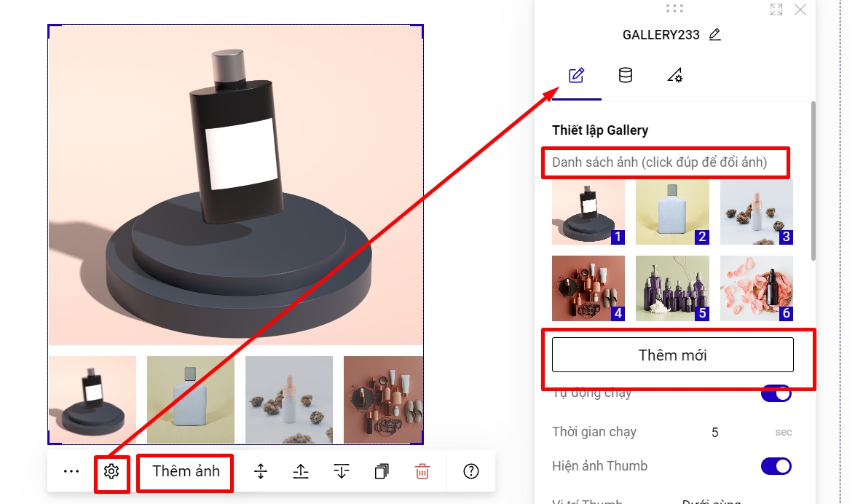Select image thumbnail number 5 in list
Screen dimensions: 855x504
[x=672, y=288]
